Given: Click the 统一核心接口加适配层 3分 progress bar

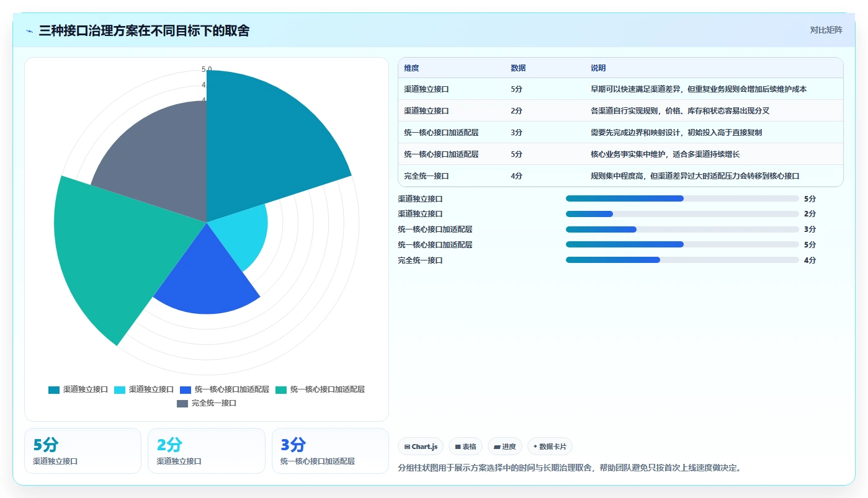Looking at the screenshot, I should tap(682, 229).
